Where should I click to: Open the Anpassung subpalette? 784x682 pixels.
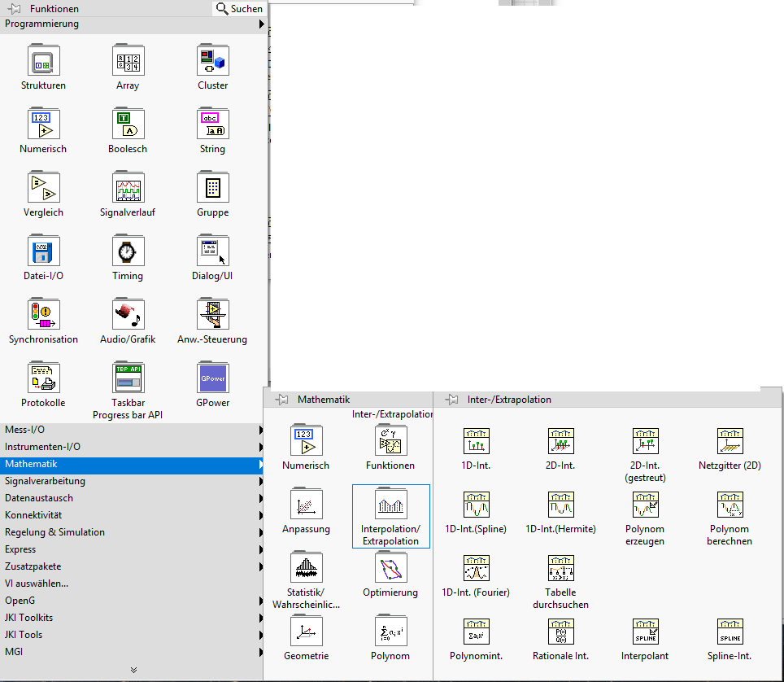(307, 505)
